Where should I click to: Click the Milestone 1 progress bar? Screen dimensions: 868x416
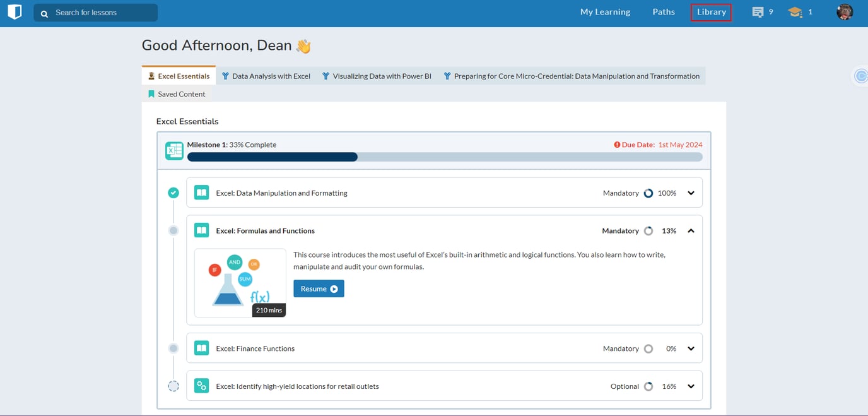coord(444,157)
